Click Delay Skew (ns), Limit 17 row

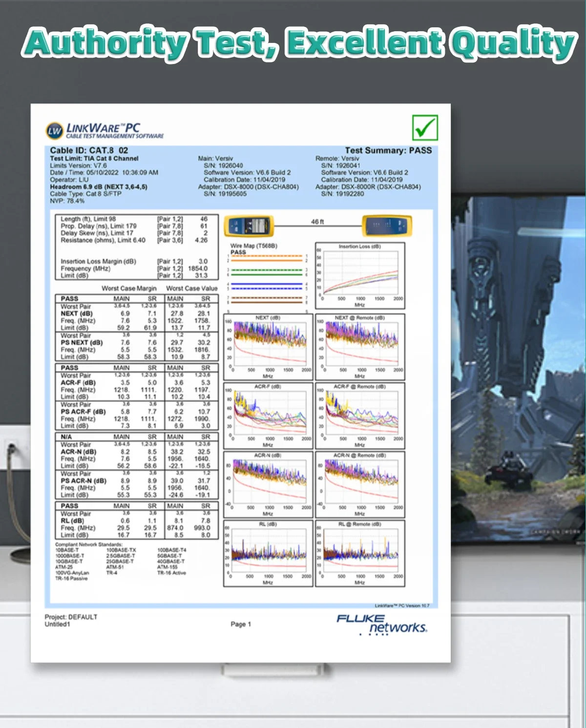134,233
